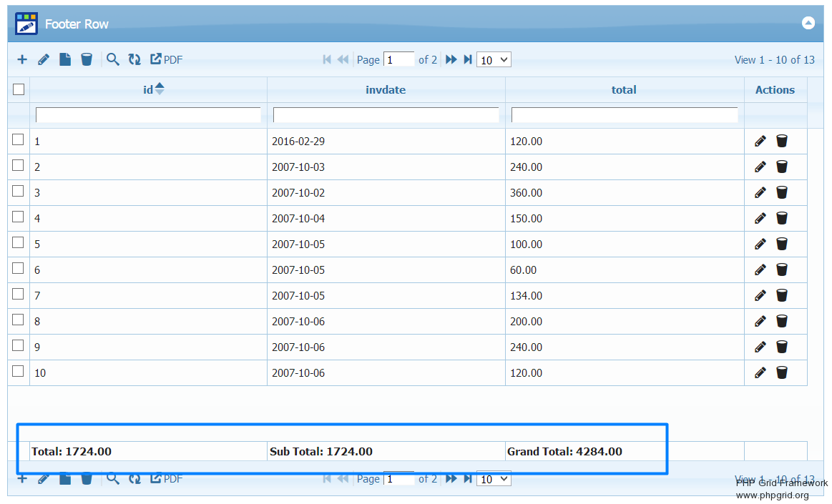
Task: Tick the checkbox for row 10
Action: pos(19,372)
